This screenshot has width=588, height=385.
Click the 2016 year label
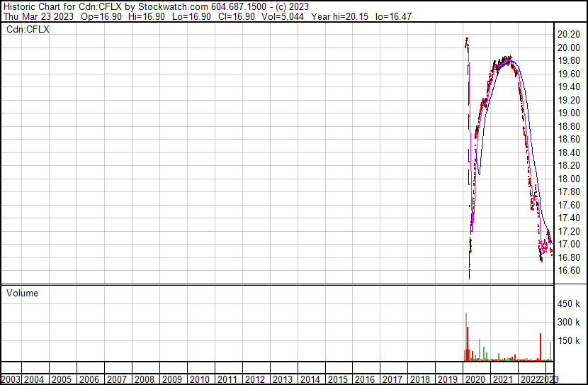tap(365, 379)
